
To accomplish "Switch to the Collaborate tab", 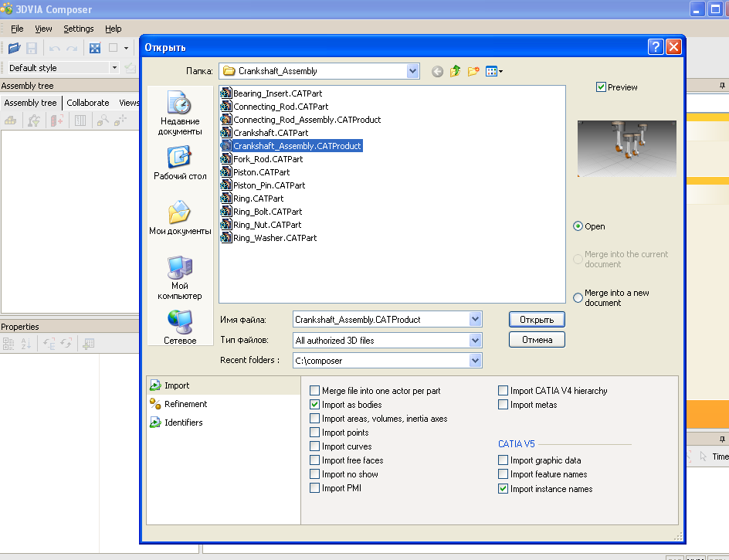I will tap(88, 103).
